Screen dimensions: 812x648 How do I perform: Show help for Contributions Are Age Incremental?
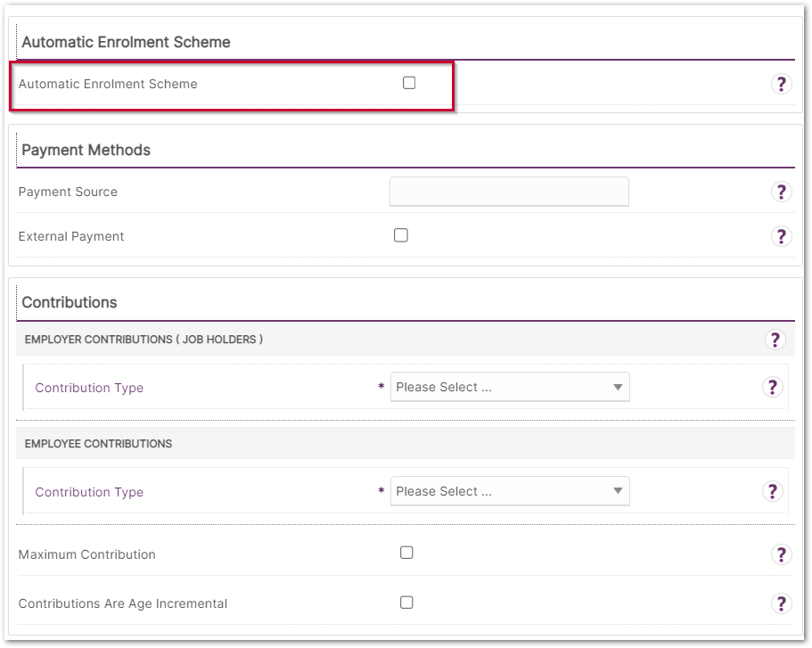(781, 603)
